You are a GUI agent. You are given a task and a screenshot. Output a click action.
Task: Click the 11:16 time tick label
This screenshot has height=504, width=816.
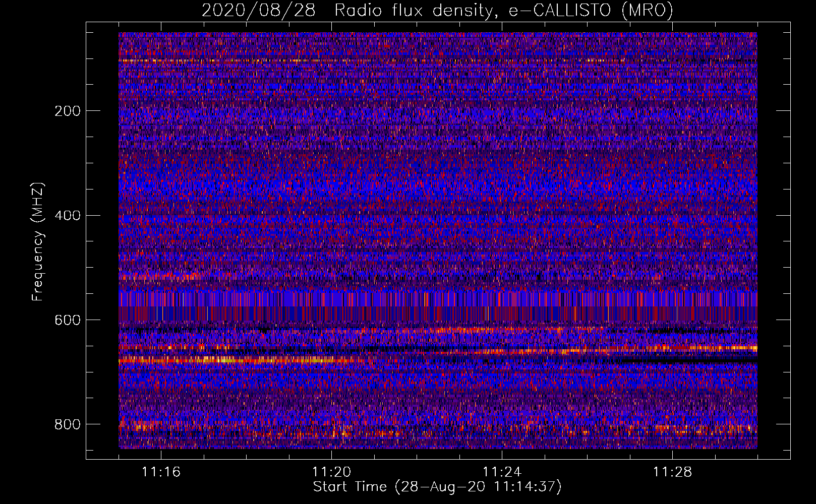(x=161, y=472)
